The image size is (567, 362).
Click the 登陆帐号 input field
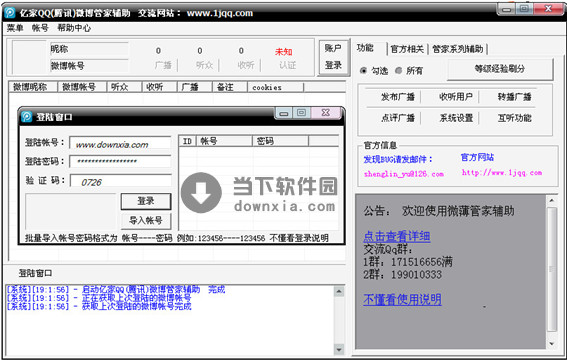(120, 143)
